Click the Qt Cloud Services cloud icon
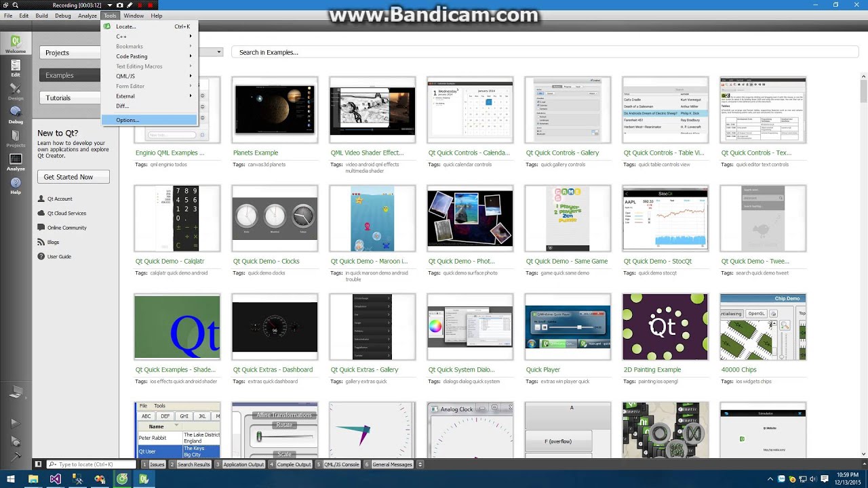The image size is (868, 488). click(41, 213)
